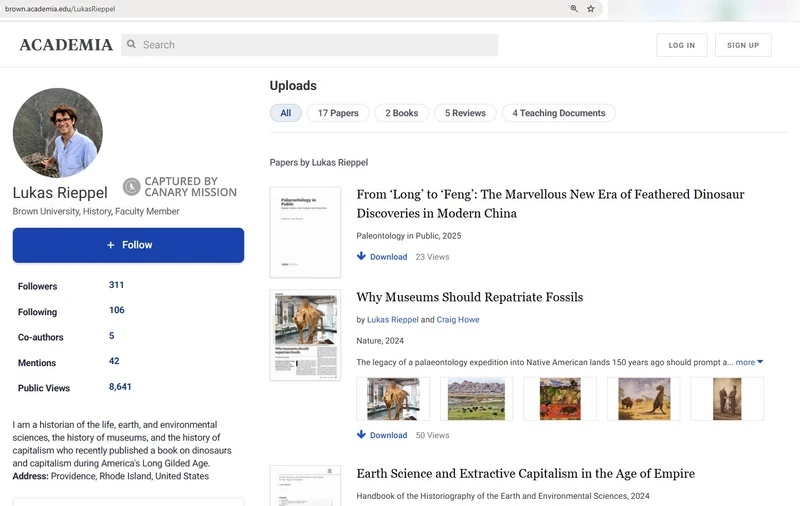Open the ACADEMIA logo home link

click(x=66, y=45)
